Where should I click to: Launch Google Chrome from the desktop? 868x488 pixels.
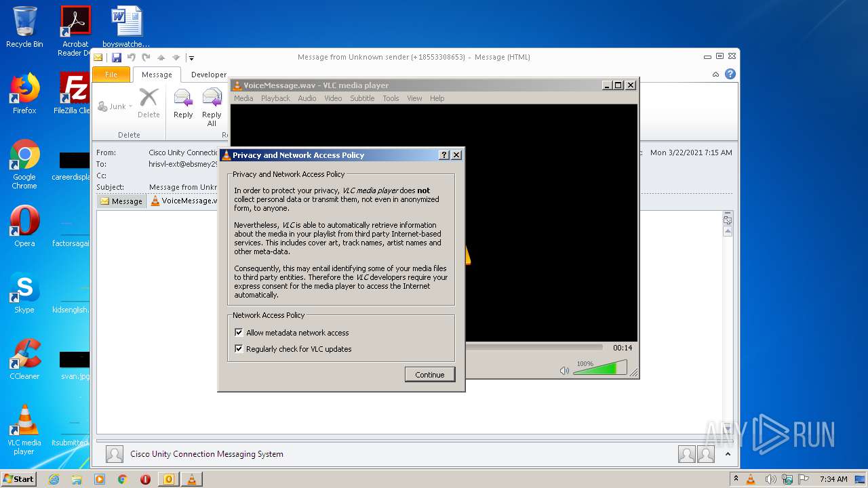pos(24,164)
